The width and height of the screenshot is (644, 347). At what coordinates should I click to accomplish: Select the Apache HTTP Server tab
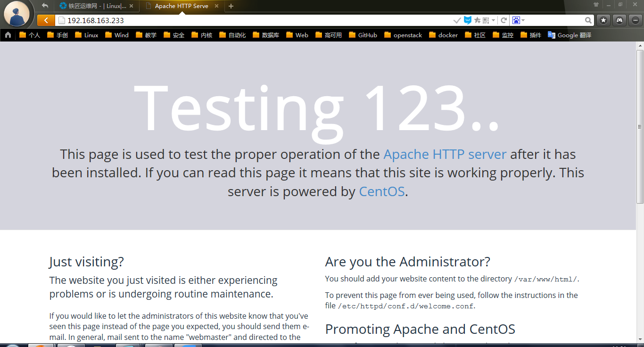[182, 7]
